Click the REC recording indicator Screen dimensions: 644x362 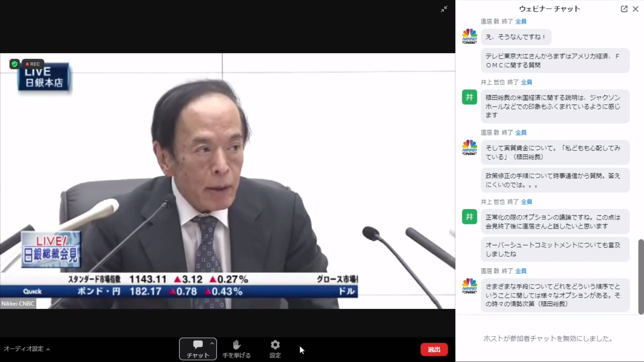click(33, 64)
